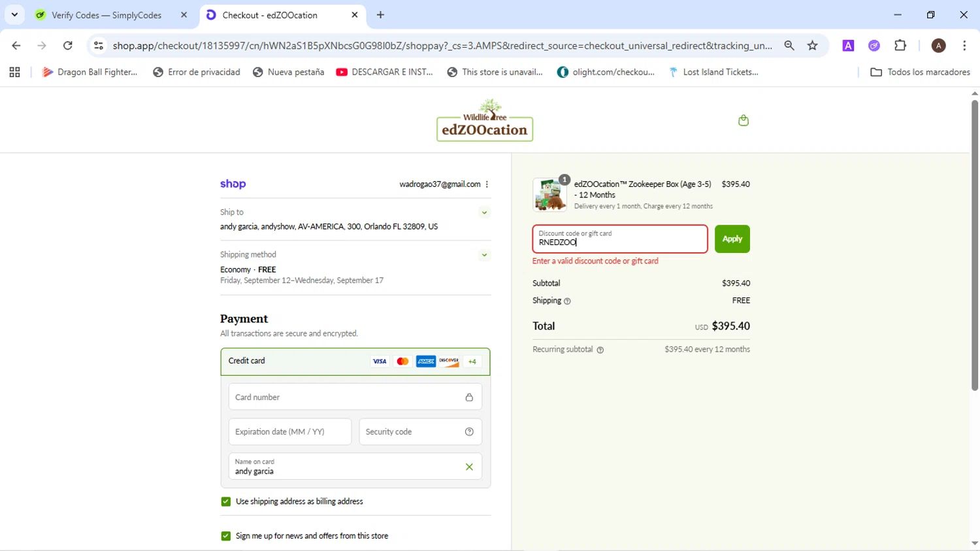Show security code help icon

click(469, 431)
